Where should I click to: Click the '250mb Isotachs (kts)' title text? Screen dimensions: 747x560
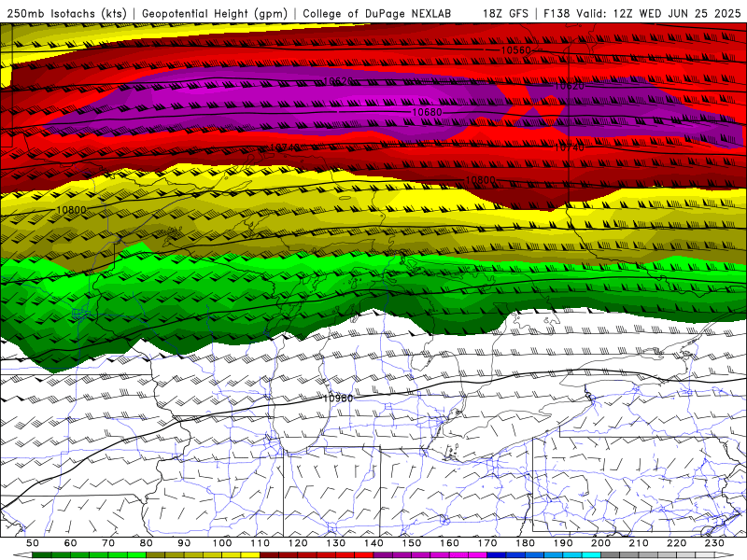66,14
